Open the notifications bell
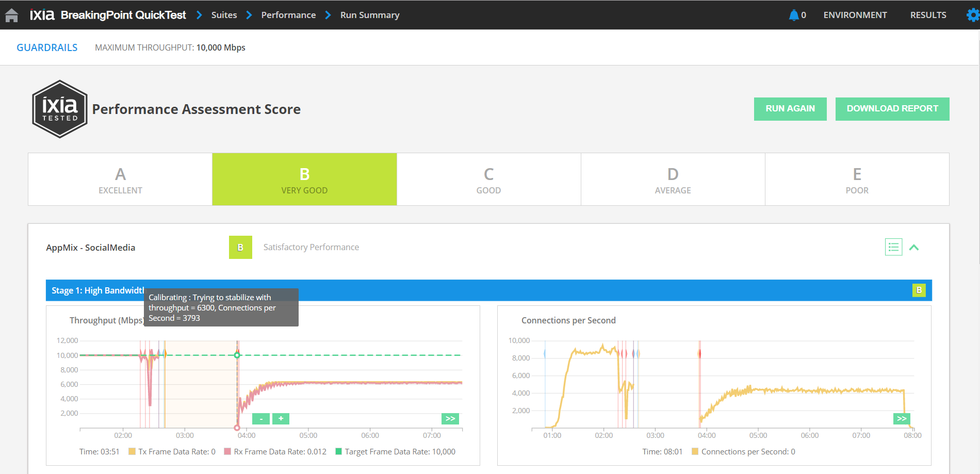Screen dimensions: 980x474 (x=793, y=15)
